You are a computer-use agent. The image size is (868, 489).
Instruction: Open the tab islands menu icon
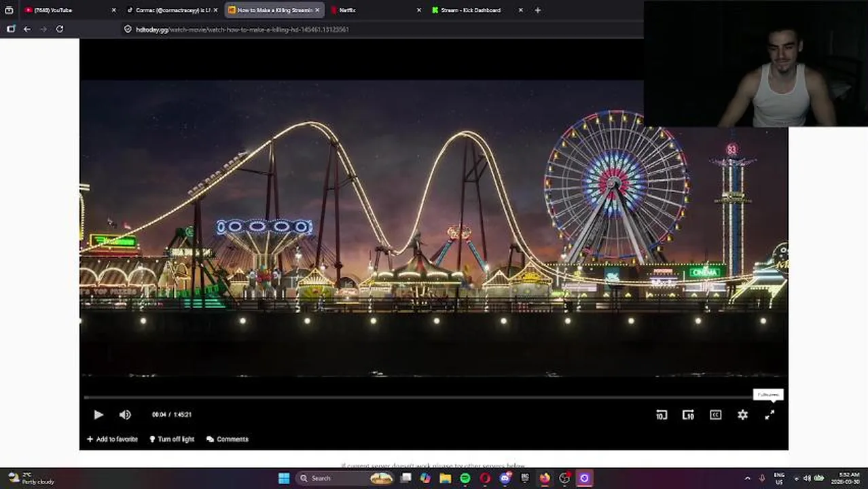pyautogui.click(x=9, y=10)
